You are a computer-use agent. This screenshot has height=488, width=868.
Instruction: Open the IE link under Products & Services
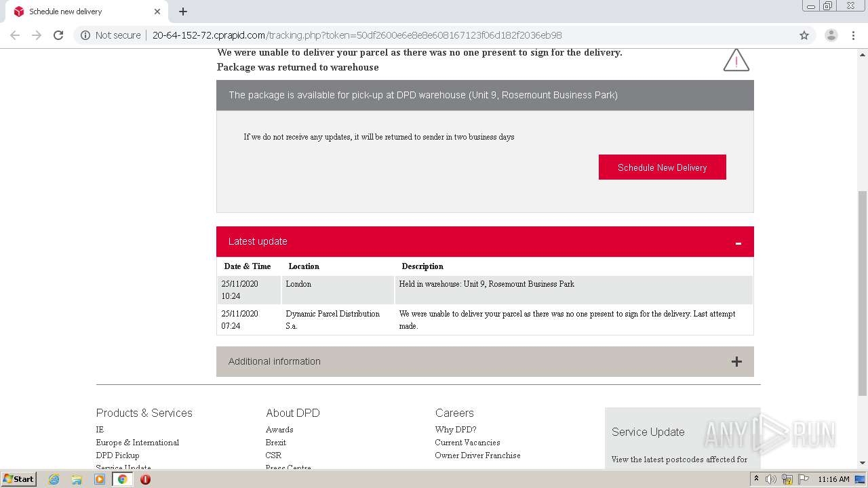(x=100, y=430)
